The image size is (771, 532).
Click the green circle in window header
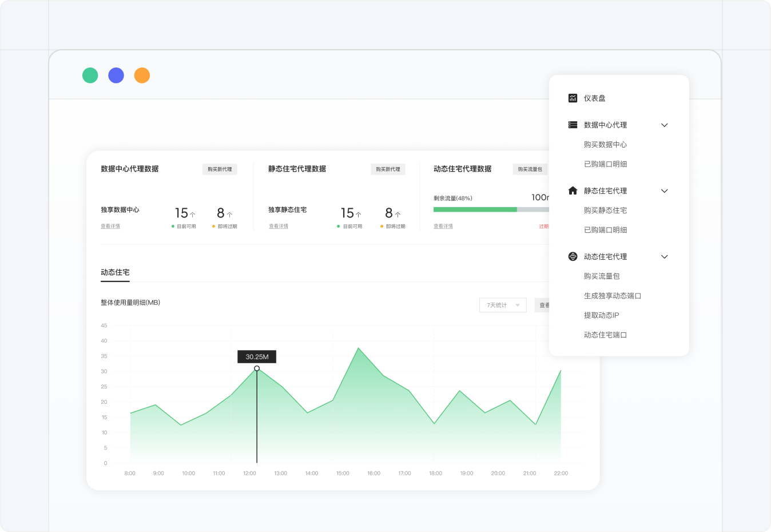pyautogui.click(x=90, y=76)
